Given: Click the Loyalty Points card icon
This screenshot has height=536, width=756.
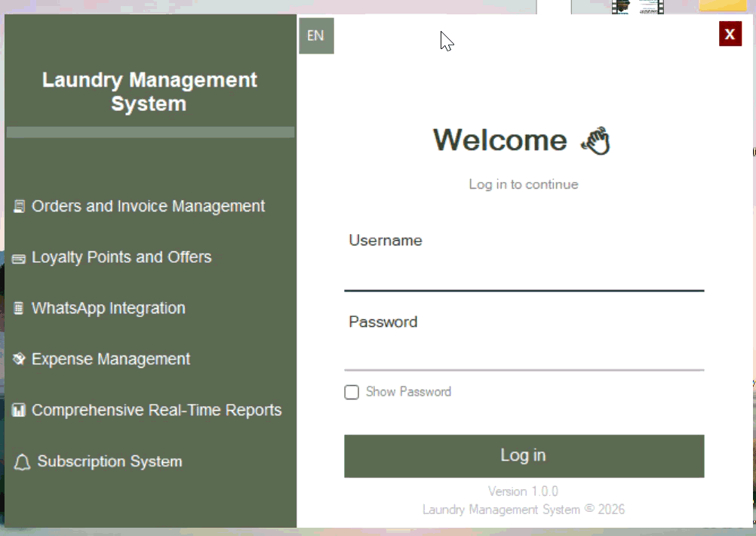Looking at the screenshot, I should (x=19, y=259).
